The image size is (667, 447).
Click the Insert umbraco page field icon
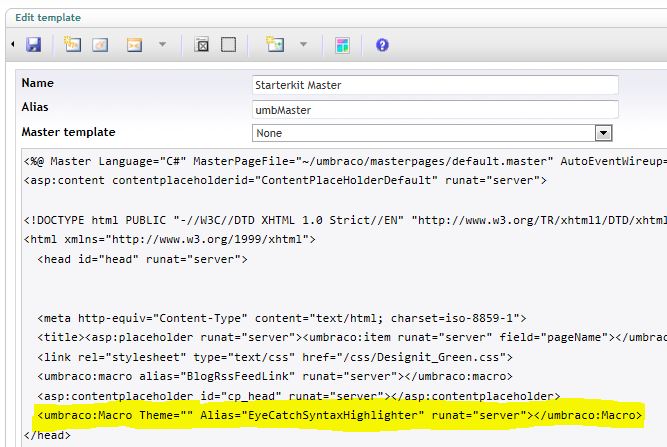(x=72, y=44)
